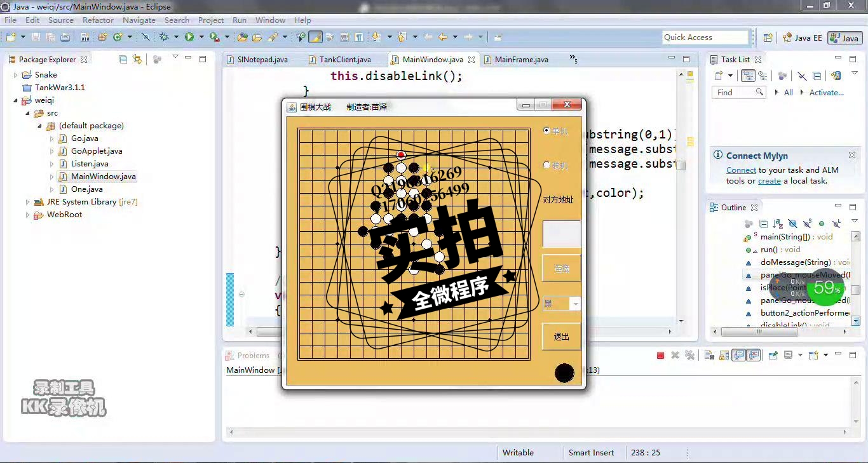Click the green Run button icon

[x=189, y=37]
